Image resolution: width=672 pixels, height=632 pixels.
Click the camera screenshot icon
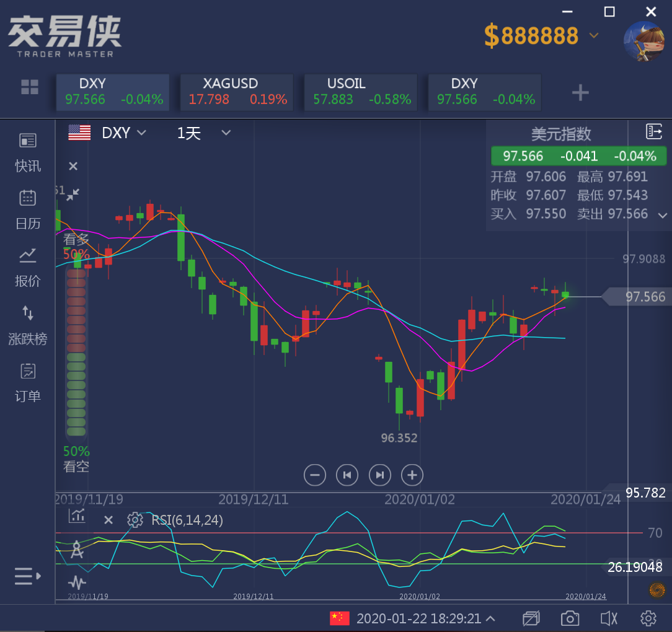[570, 618]
